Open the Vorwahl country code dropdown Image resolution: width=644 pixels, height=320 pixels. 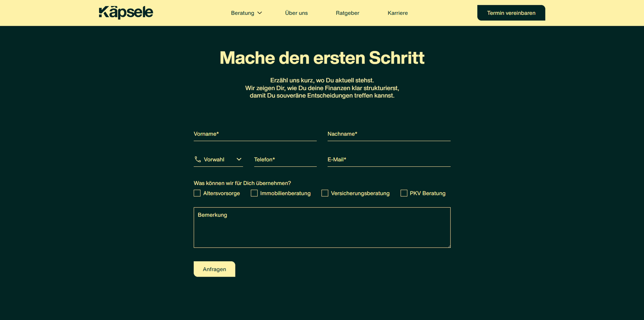[218, 160]
